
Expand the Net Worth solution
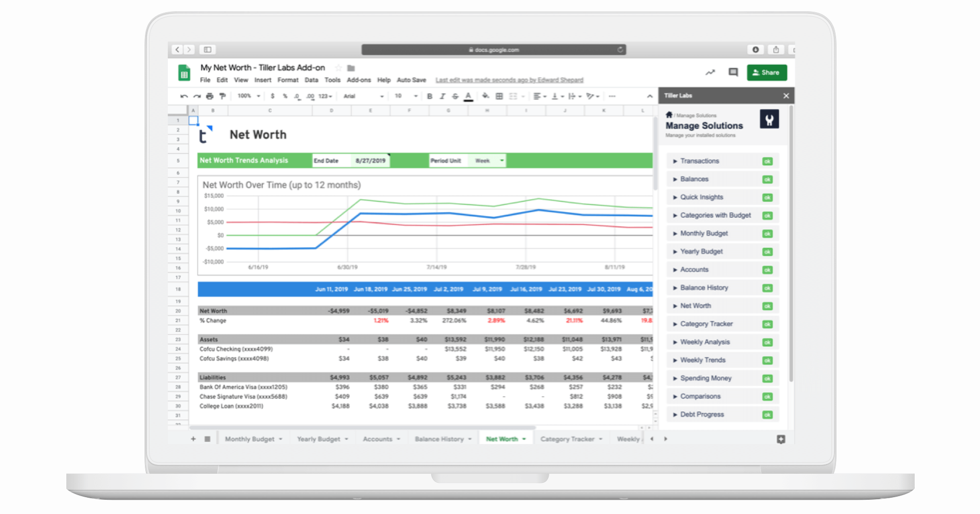click(x=722, y=306)
